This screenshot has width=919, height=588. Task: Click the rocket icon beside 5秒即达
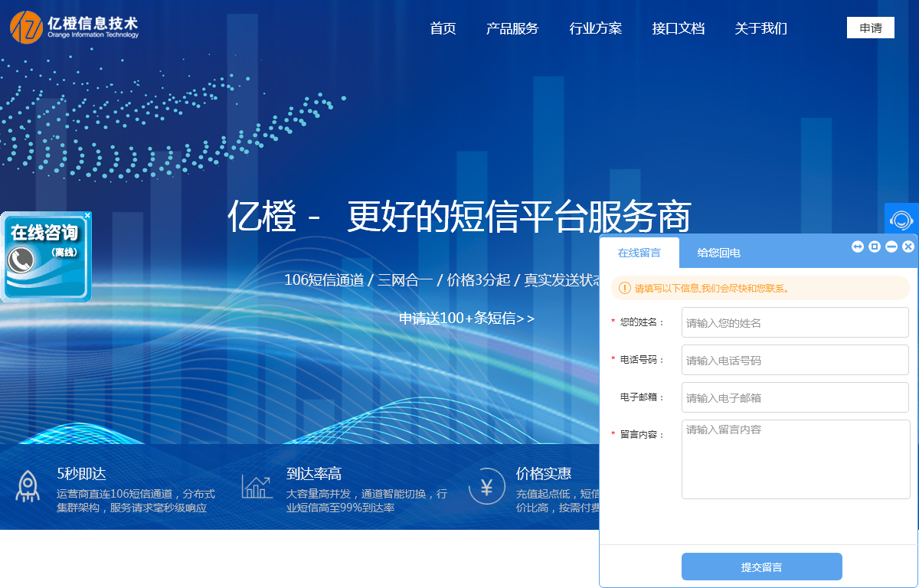pos(28,486)
